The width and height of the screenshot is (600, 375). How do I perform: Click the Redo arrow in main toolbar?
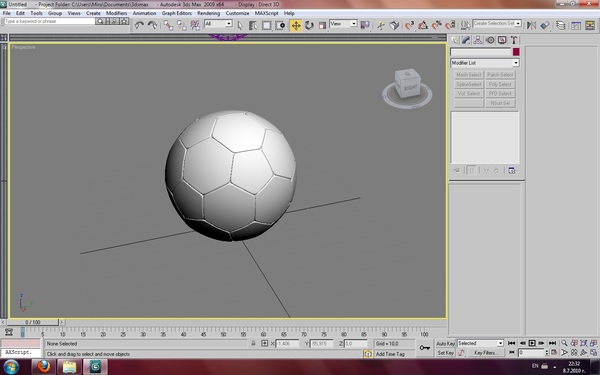(153, 25)
